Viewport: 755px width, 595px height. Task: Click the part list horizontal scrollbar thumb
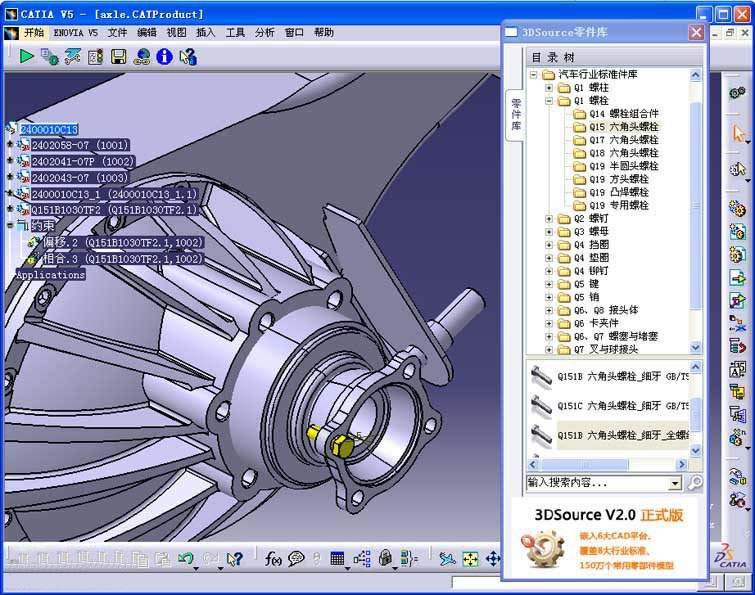pyautogui.click(x=585, y=465)
